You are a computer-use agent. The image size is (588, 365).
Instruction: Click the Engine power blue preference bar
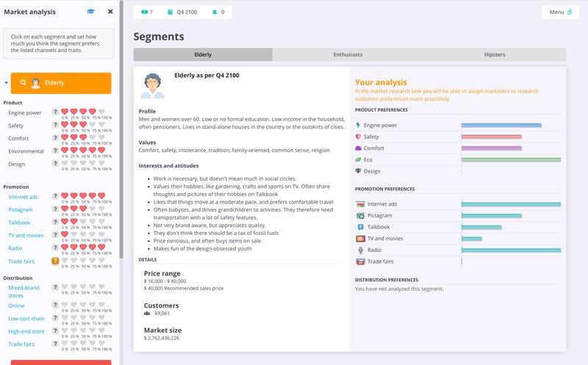pos(501,125)
